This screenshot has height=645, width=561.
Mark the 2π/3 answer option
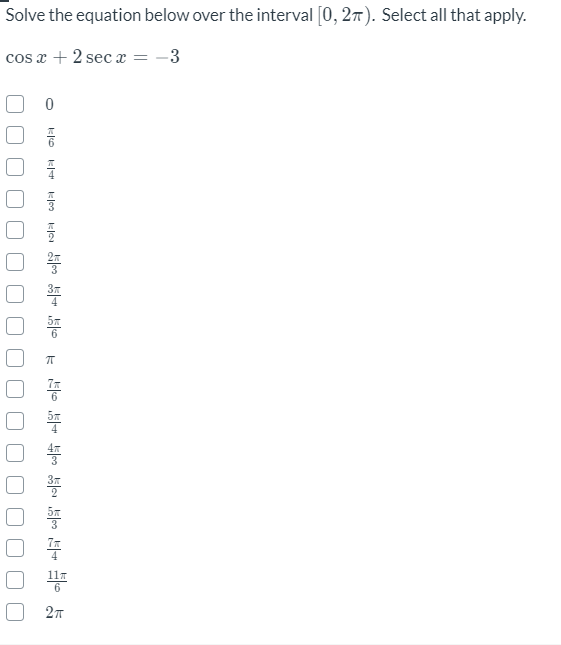pos(15,262)
